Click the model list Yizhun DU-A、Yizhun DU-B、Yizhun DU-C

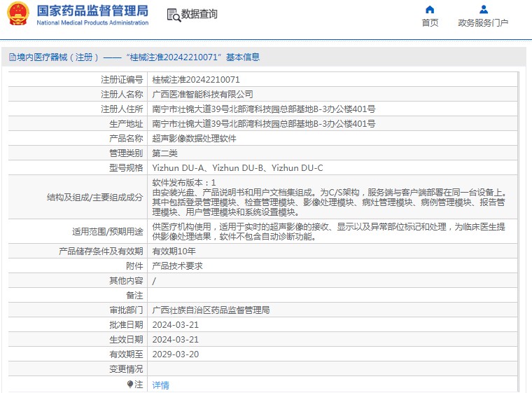237,168
